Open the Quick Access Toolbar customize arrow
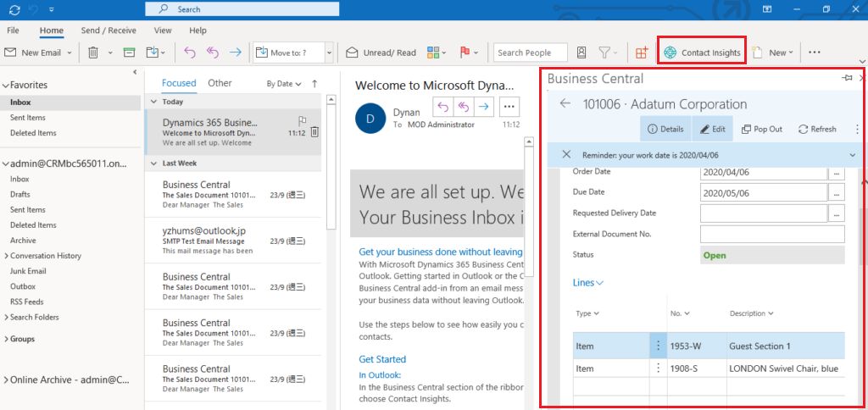Screen dimensions: 868x410 tap(52, 9)
